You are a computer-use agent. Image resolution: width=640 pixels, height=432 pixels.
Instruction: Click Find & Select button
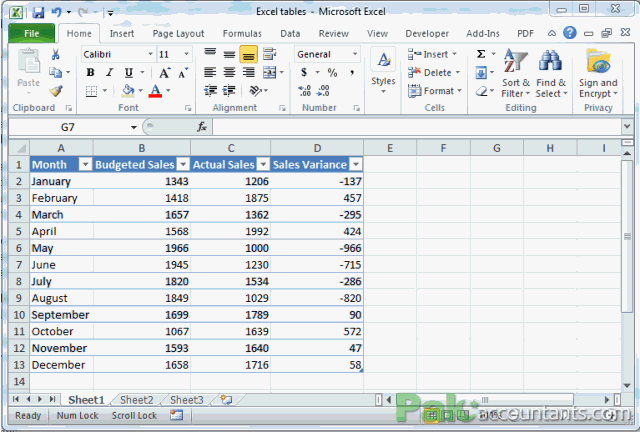(551, 73)
